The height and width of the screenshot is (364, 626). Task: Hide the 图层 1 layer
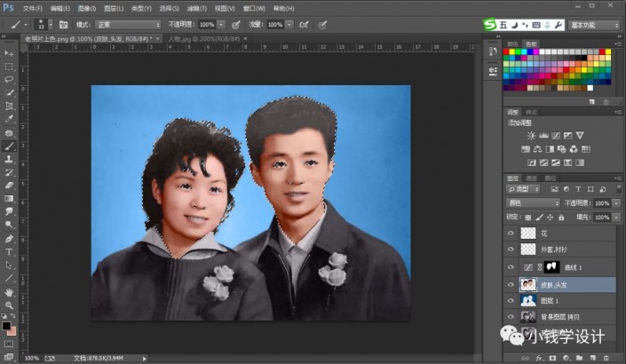point(510,300)
